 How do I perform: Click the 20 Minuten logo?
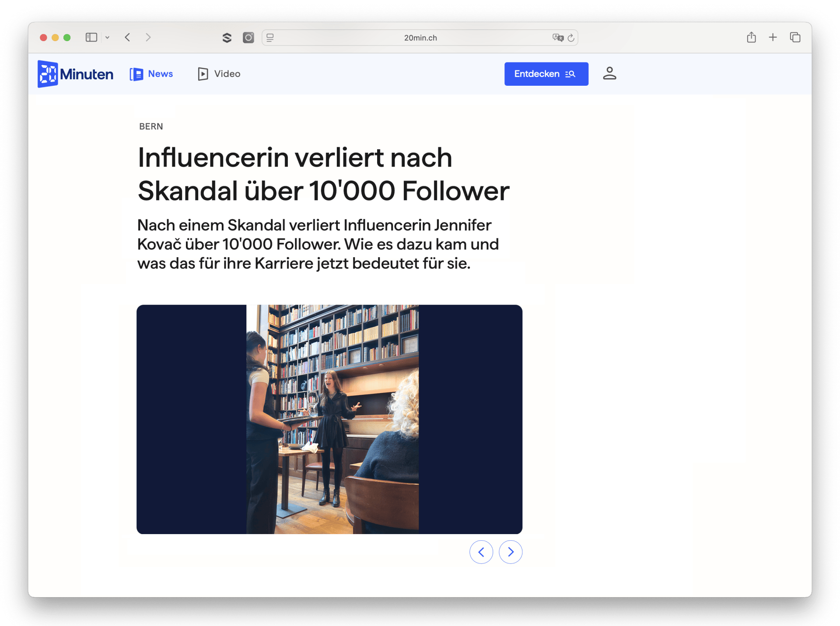click(x=74, y=74)
